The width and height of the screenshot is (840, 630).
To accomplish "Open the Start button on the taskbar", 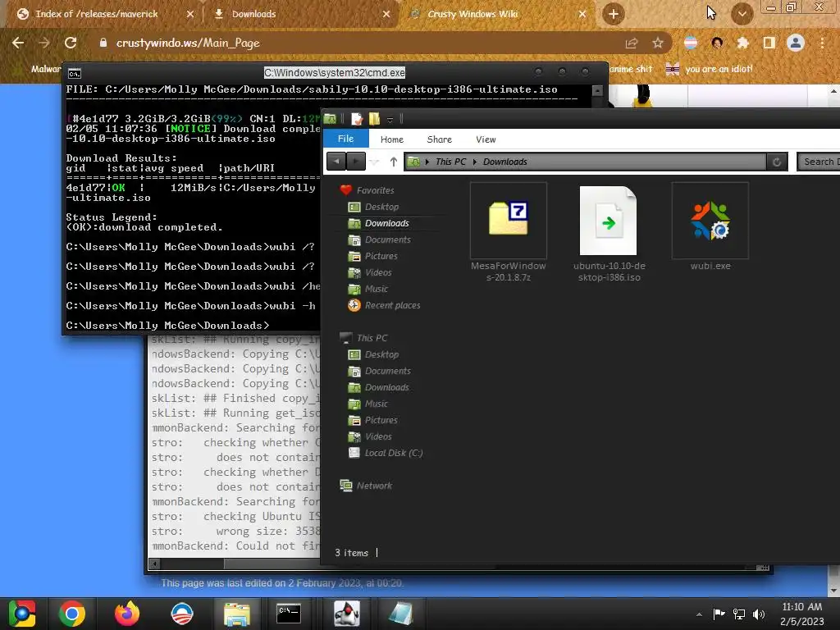I will (21, 614).
